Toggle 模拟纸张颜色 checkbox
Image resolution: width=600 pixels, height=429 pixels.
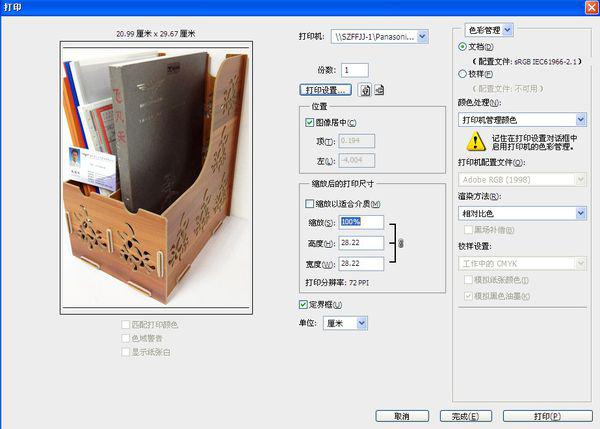click(468, 280)
